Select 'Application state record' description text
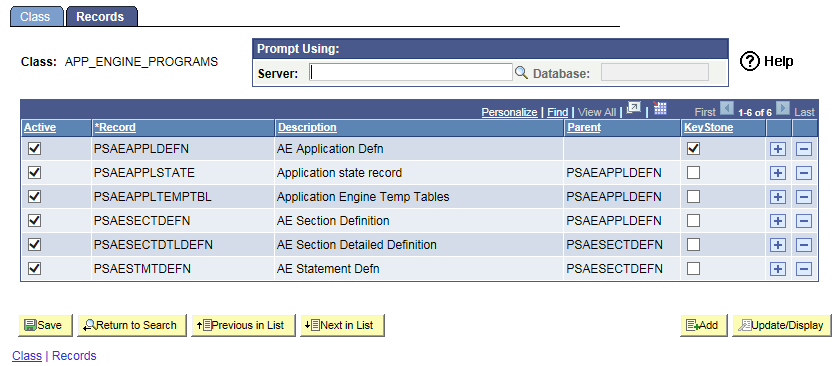The height and width of the screenshot is (366, 832). pos(339,173)
